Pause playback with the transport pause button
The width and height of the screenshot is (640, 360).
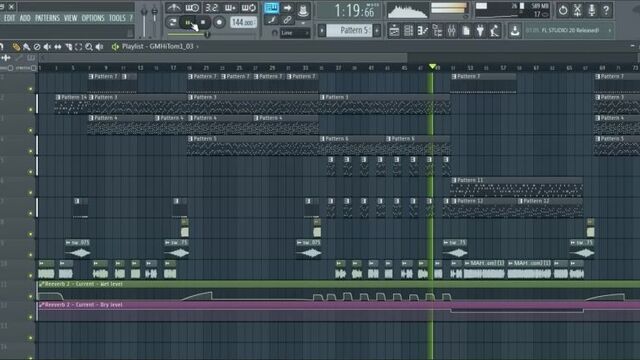(x=188, y=22)
